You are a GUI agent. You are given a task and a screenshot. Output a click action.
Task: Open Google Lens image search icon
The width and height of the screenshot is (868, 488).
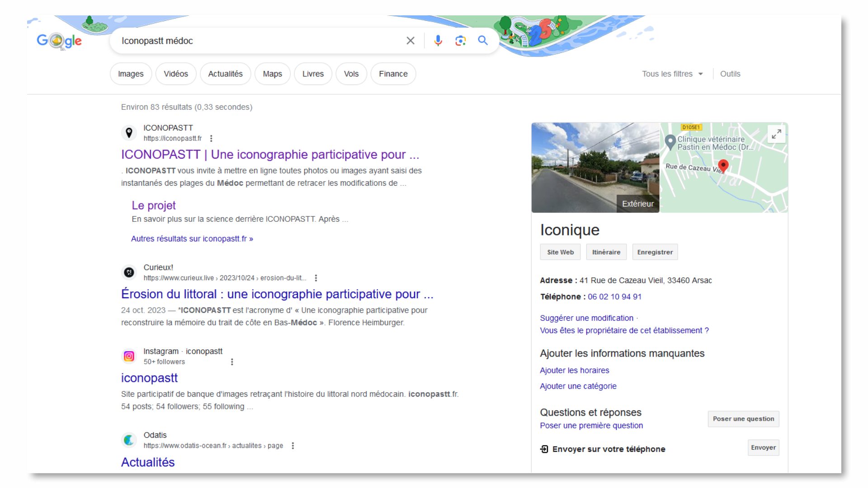460,41
